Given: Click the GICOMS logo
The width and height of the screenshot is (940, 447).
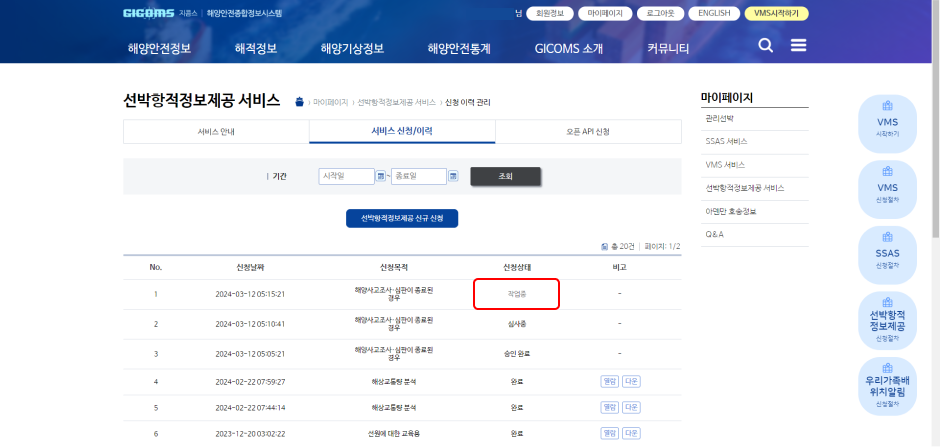Looking at the screenshot, I should coord(148,14).
